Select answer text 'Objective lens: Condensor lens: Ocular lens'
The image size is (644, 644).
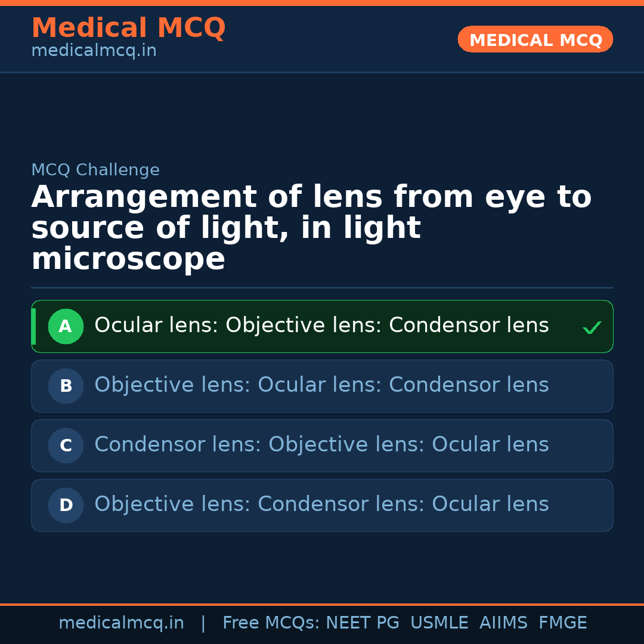pos(321,504)
